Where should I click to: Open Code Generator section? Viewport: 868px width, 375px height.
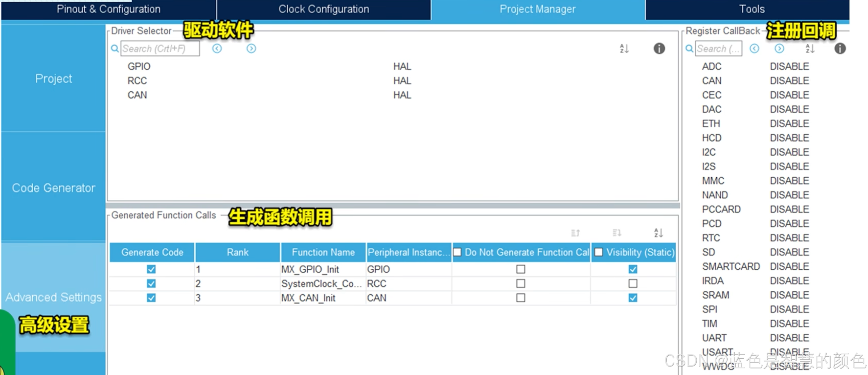pyautogui.click(x=53, y=188)
